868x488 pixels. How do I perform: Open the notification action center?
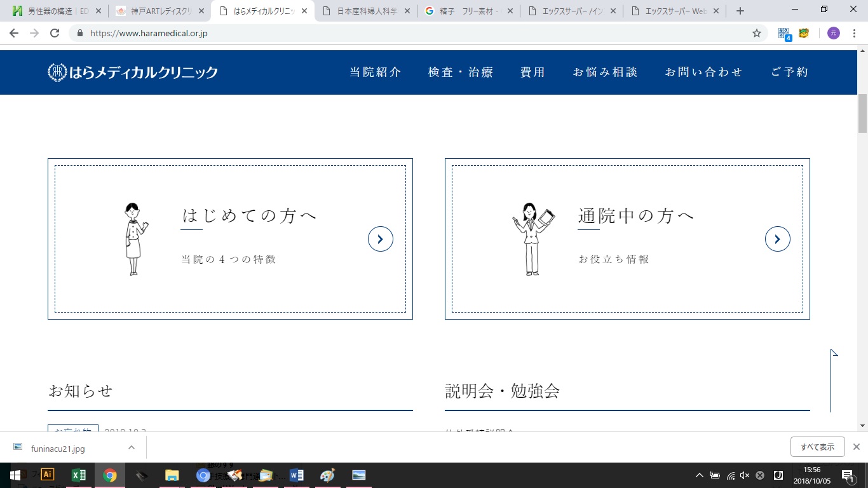point(847,475)
